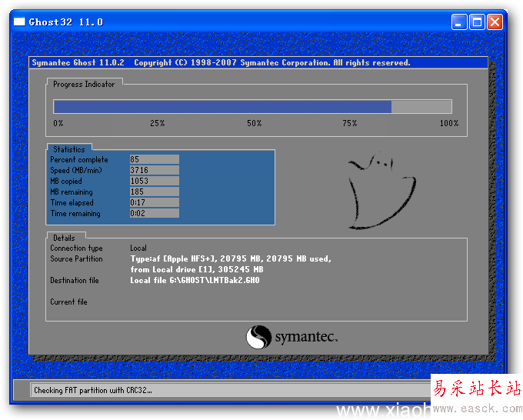Click the 75% progress scale label
The width and height of the screenshot is (523, 420).
point(349,123)
